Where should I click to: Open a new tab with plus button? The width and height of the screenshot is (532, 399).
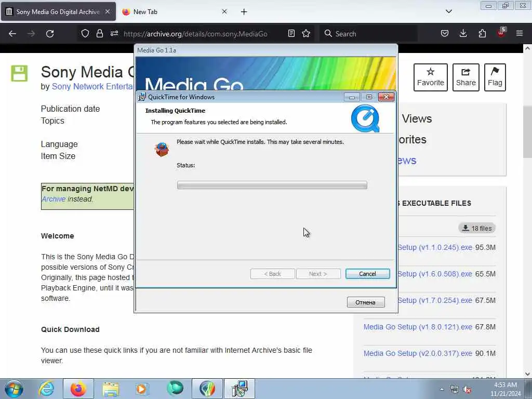pos(244,12)
